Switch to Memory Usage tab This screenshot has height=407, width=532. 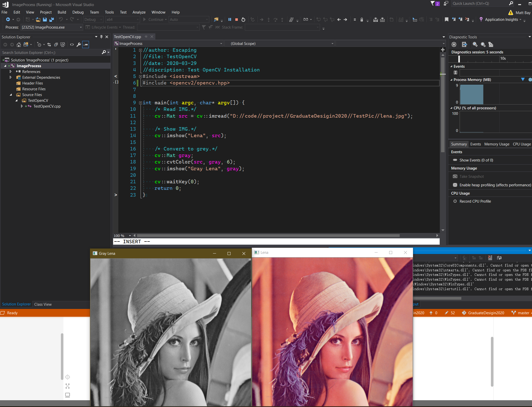click(x=497, y=144)
